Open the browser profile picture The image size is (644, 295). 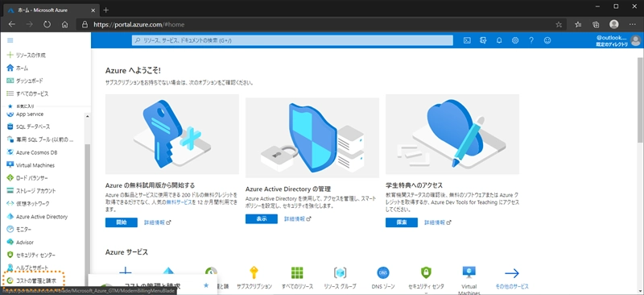tap(614, 24)
